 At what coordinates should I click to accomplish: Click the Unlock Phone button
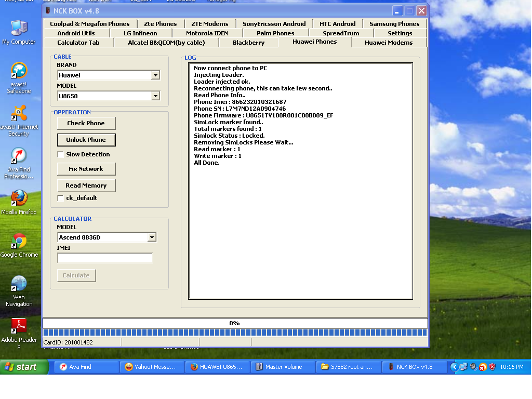click(x=86, y=140)
